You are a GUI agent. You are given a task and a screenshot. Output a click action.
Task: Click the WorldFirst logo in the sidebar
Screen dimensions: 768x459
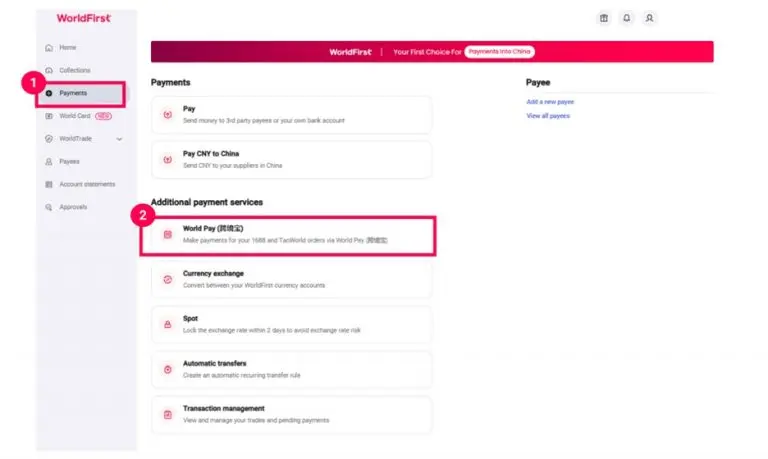(84, 18)
